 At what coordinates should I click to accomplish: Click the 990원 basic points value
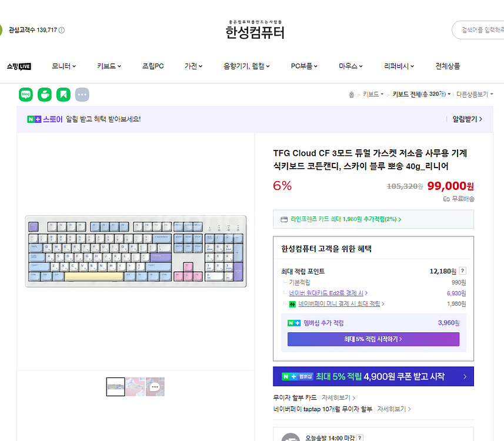click(x=459, y=283)
